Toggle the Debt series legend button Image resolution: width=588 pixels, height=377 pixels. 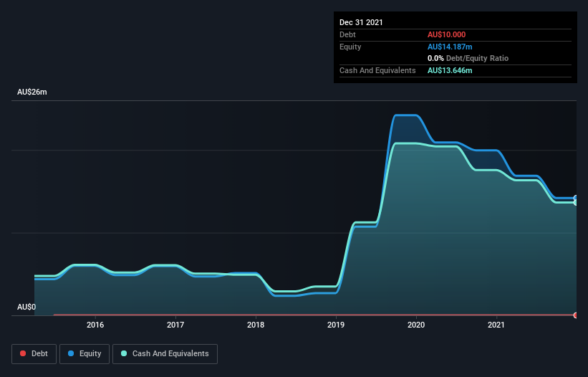coord(34,354)
